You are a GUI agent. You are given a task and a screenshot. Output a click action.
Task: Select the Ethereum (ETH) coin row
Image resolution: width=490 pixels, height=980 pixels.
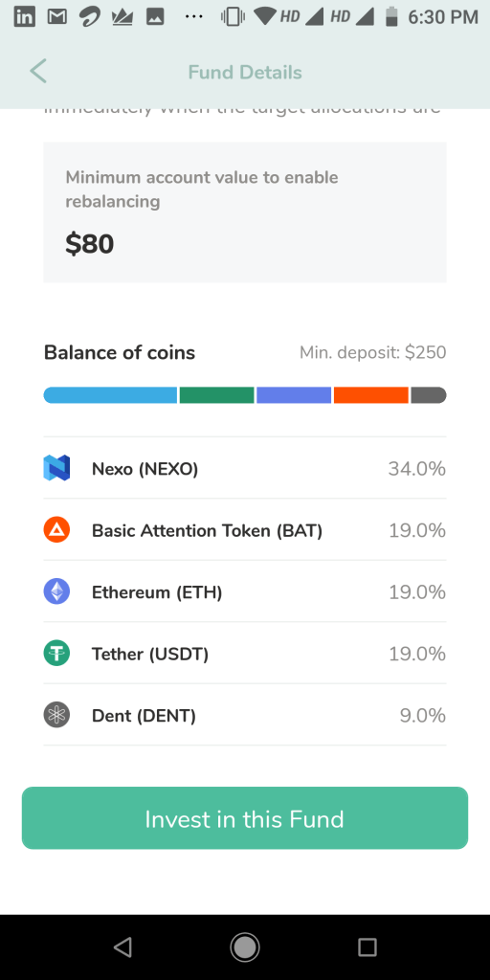coord(245,591)
